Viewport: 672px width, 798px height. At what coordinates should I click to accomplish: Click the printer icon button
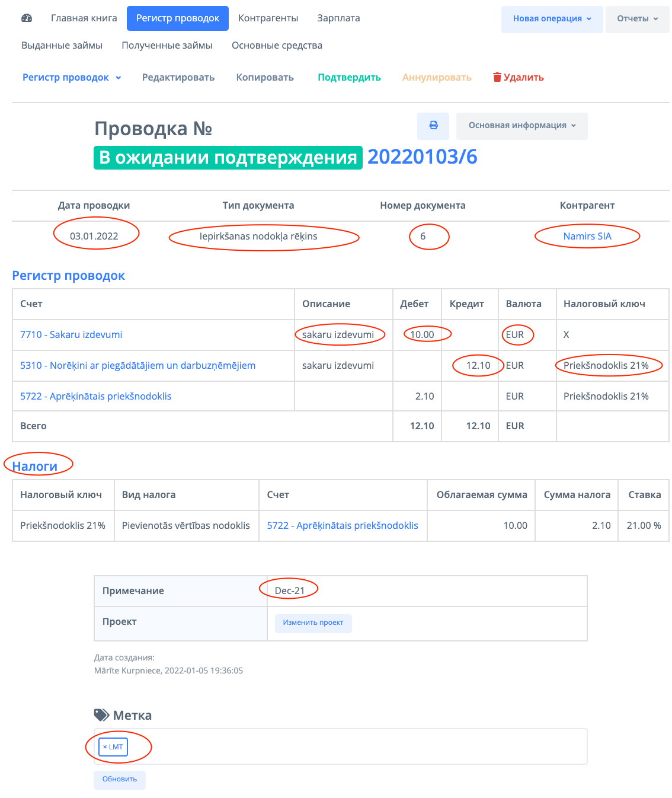tap(433, 126)
